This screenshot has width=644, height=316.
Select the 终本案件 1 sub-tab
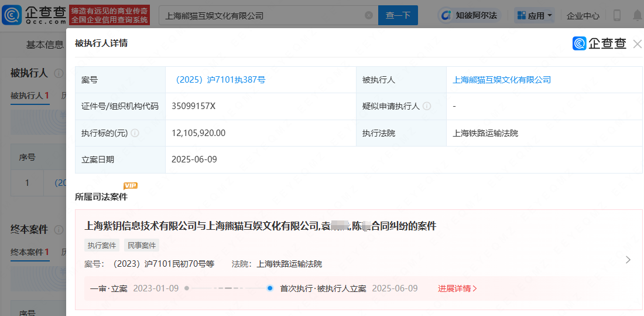pyautogui.click(x=29, y=252)
